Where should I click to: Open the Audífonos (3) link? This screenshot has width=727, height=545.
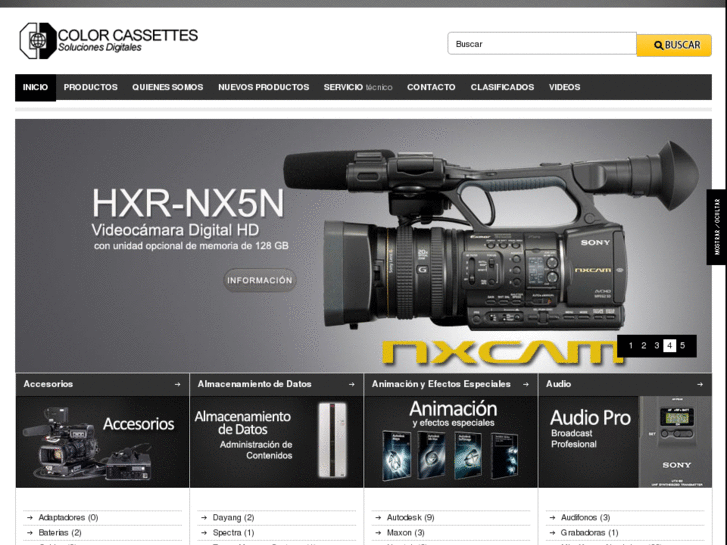pos(585,518)
